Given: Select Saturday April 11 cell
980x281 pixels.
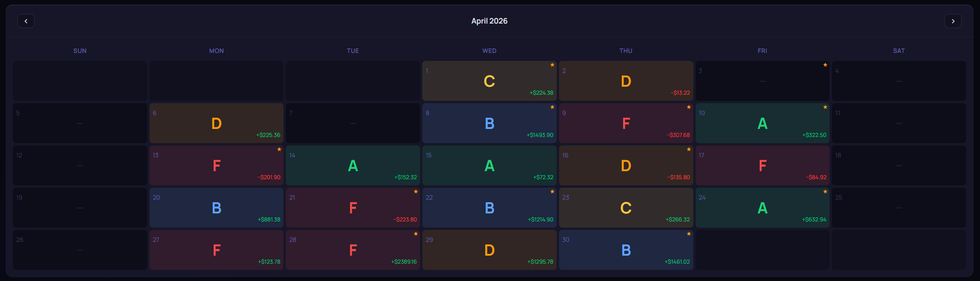Looking at the screenshot, I should (x=899, y=123).
